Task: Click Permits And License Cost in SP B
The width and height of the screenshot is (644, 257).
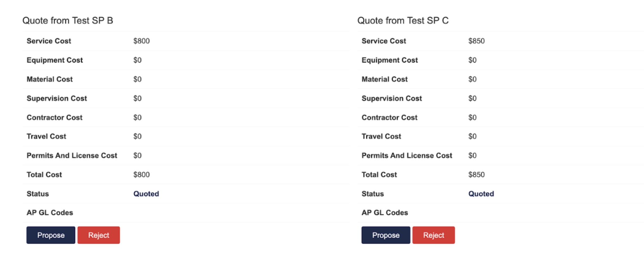Action: click(72, 156)
